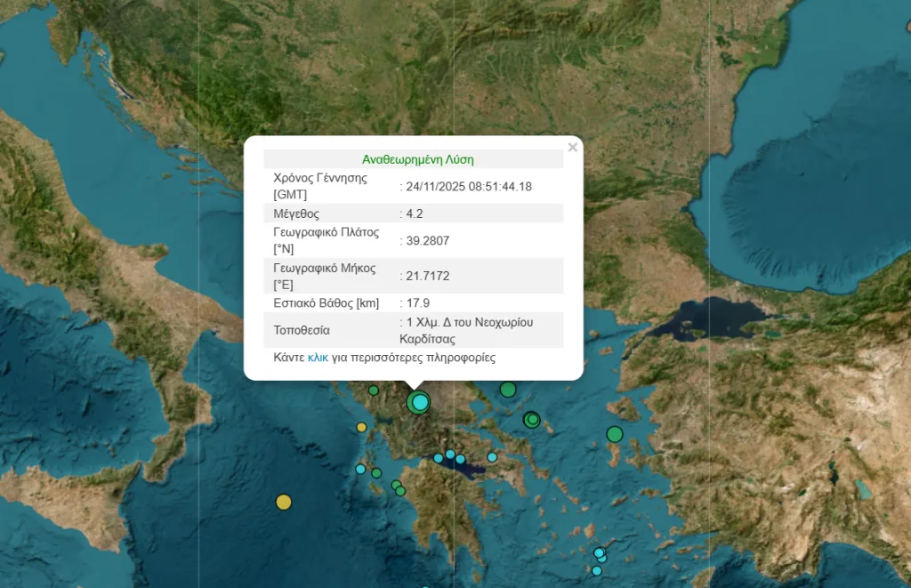Click overlapping green markers on northwest Peloponnese coast
Screen dimensions: 911x588
click(399, 488)
